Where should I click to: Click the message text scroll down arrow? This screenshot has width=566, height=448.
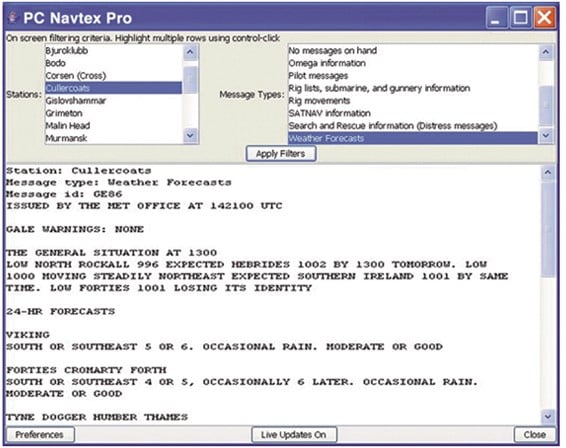click(548, 417)
